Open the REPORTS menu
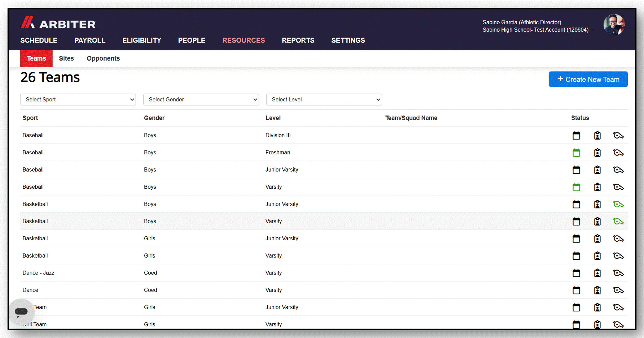This screenshot has width=644, height=338. [298, 40]
